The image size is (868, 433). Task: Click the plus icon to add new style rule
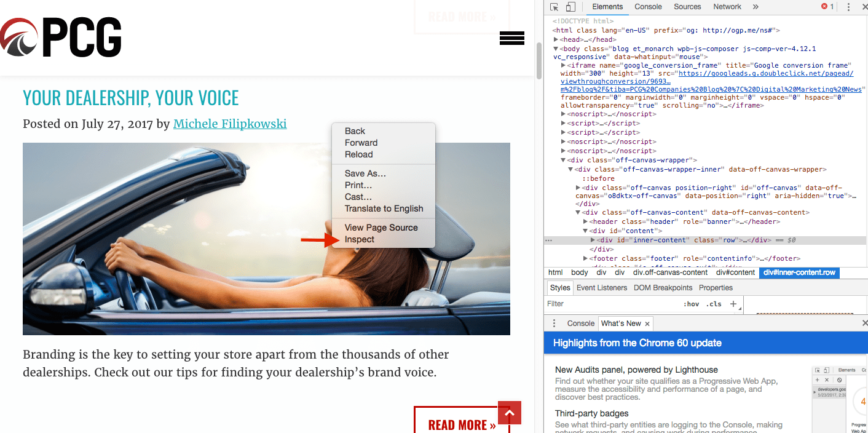(x=733, y=303)
